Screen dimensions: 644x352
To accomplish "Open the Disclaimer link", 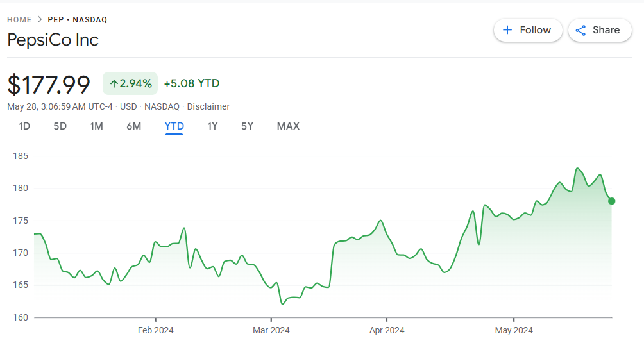I will (208, 106).
